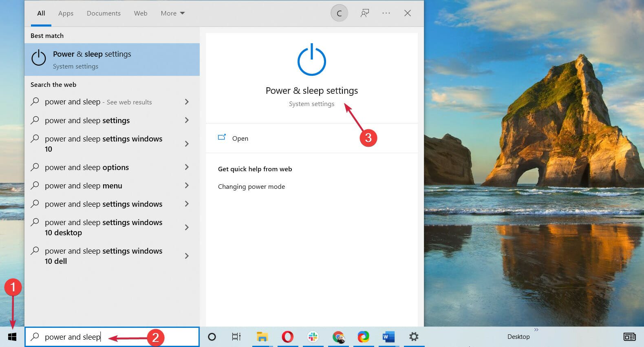Click the power icon beside best match
The width and height of the screenshot is (644, 347).
point(39,58)
